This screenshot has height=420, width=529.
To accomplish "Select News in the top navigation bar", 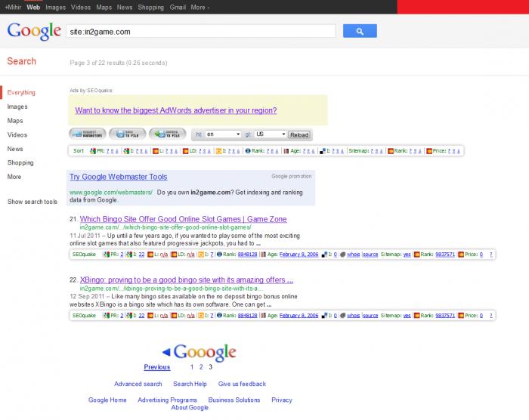I will pos(125,7).
